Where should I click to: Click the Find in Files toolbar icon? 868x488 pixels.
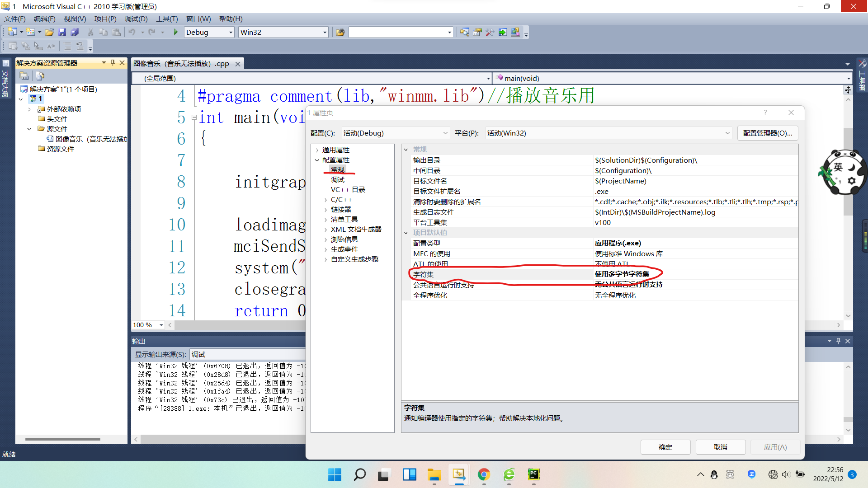[340, 32]
